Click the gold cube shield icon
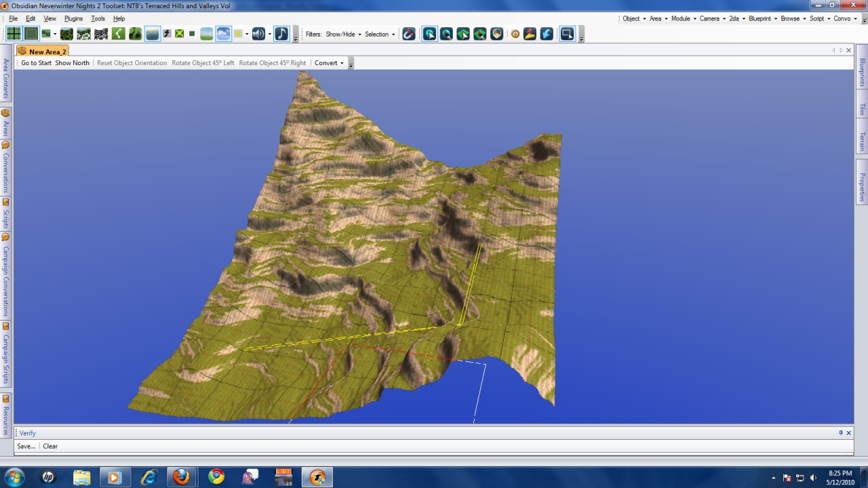This screenshot has width=868, height=488. click(497, 34)
